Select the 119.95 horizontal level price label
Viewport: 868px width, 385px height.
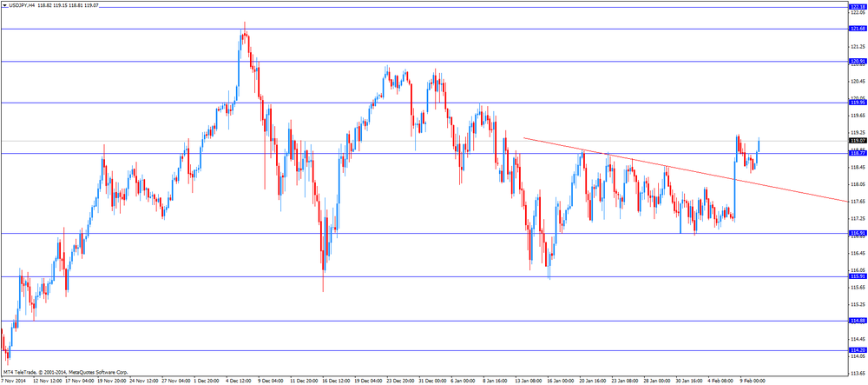click(857, 103)
